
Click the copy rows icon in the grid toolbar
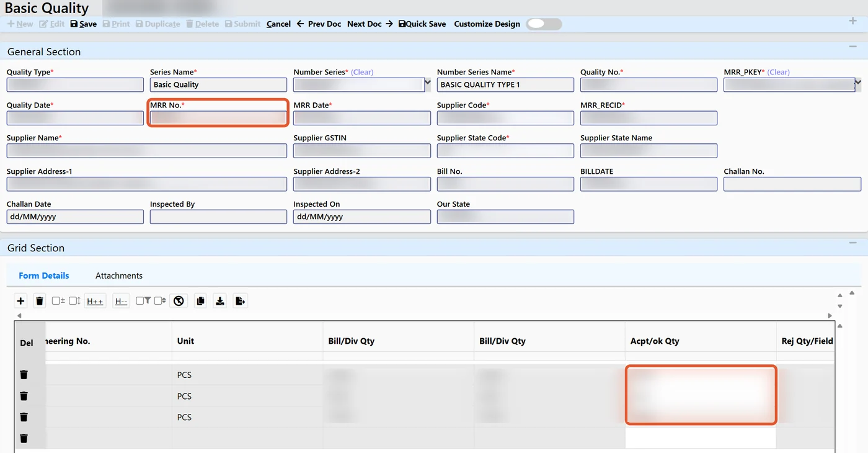click(x=200, y=301)
